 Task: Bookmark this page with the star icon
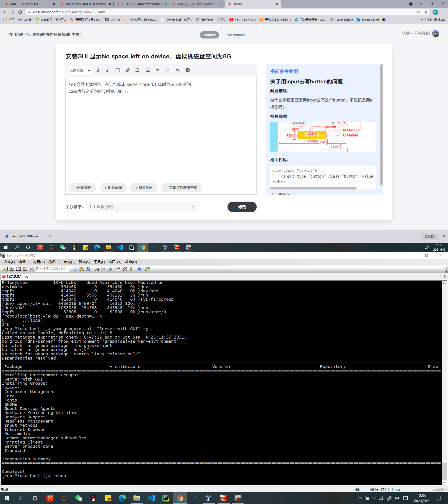pos(426,12)
